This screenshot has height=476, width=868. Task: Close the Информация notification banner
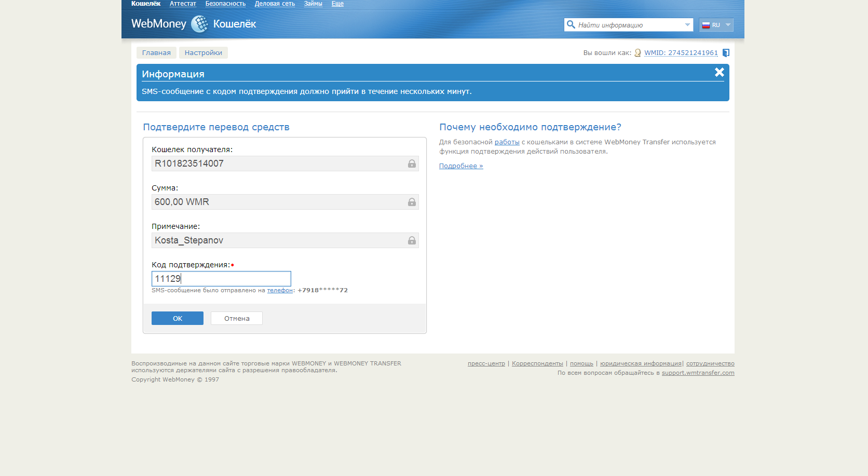pyautogui.click(x=719, y=72)
